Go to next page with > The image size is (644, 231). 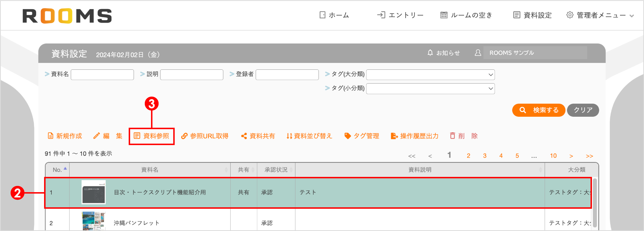pos(571,156)
